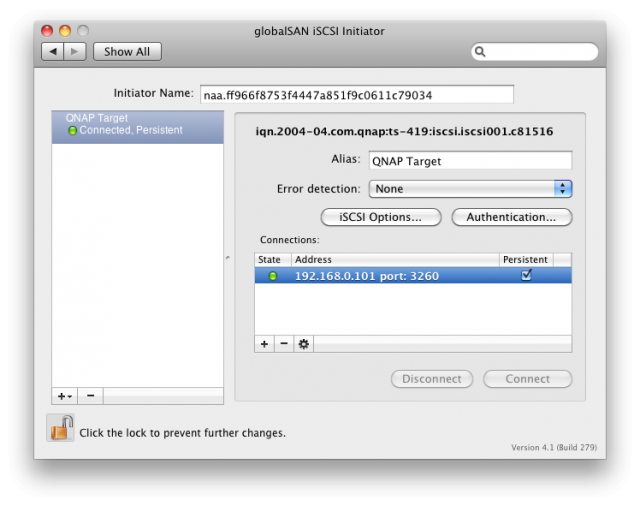The height and width of the screenshot is (506, 640).
Task: Click the Show All button
Action: tap(127, 52)
